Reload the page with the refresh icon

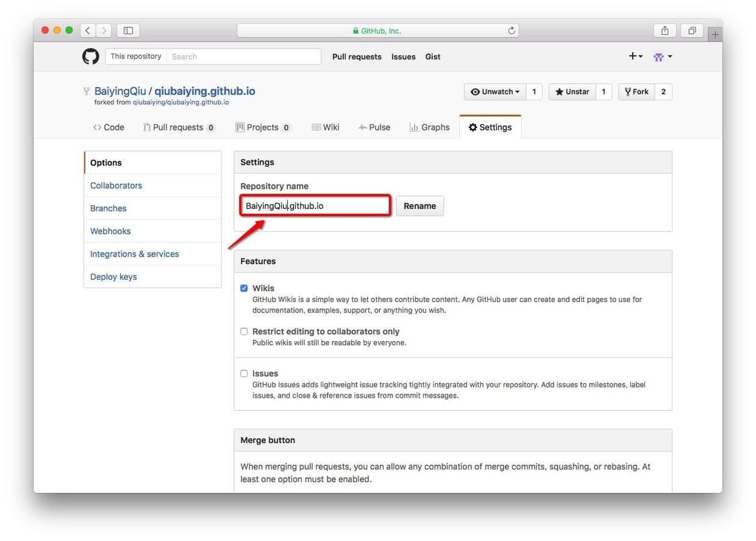pos(511,30)
